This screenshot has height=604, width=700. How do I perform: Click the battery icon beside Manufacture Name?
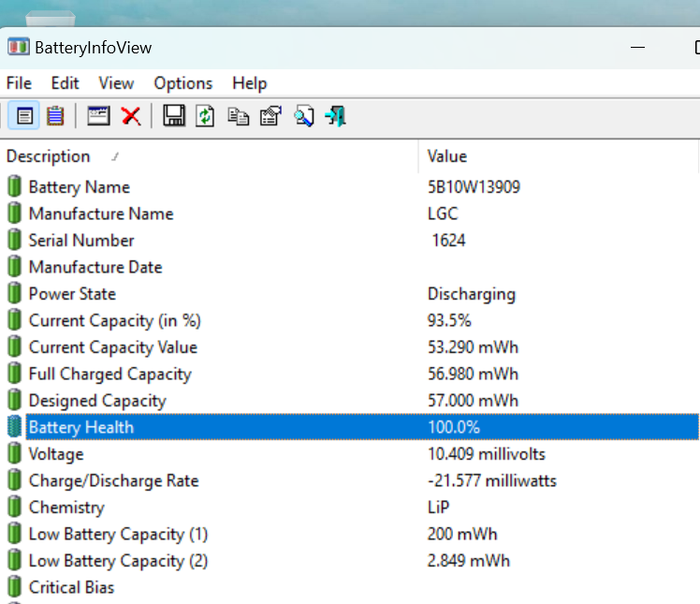[14, 214]
